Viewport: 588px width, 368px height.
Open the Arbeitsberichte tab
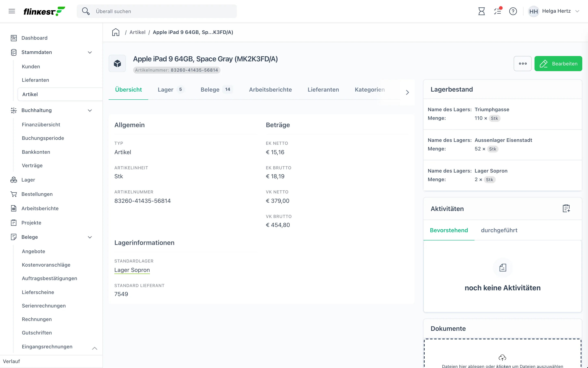click(271, 90)
